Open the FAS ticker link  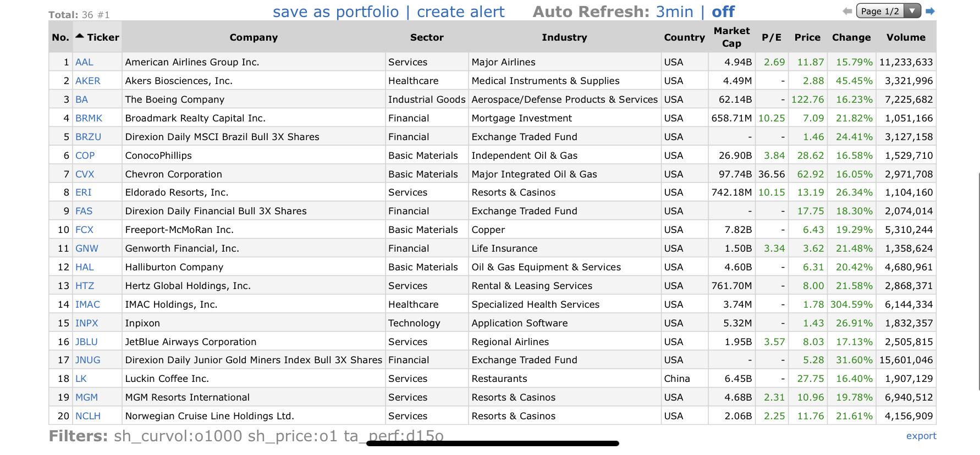pyautogui.click(x=84, y=211)
